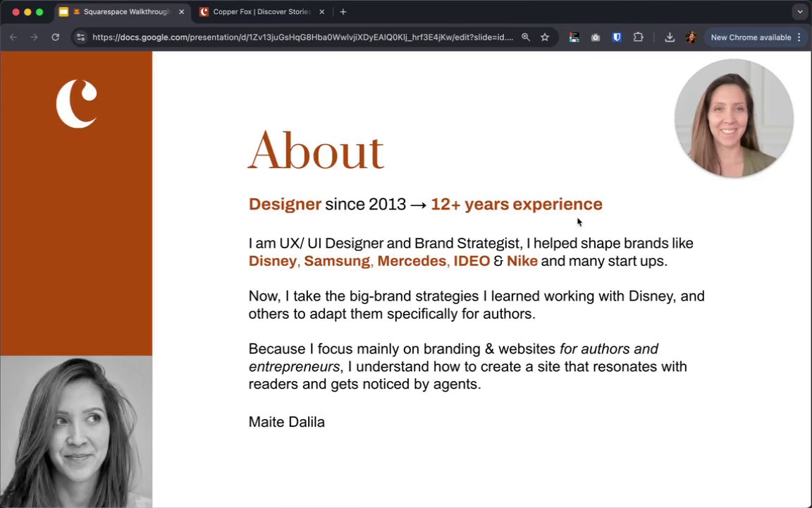Screen dimensions: 812x508
Task: Close the Squarespace Walkthrough tab
Action: tap(181, 12)
